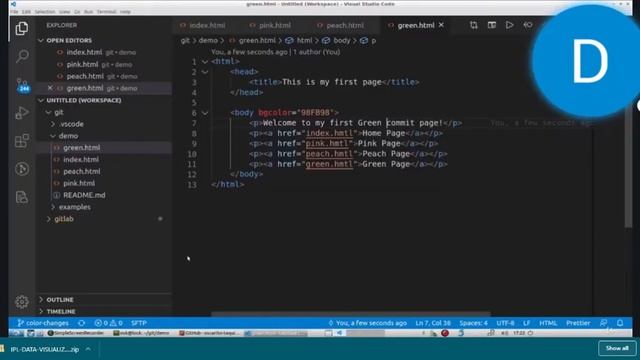Click UTF-8 encoding in status bar

click(505, 323)
